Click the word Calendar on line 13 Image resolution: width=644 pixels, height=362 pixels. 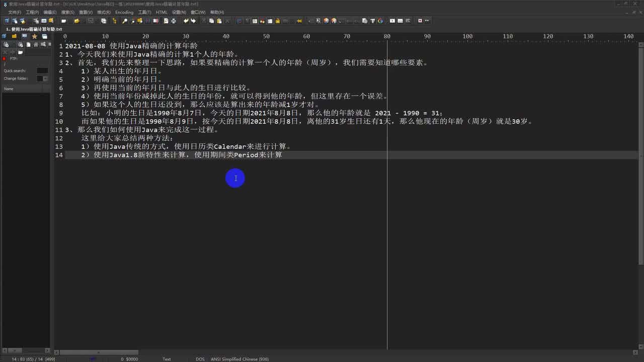(x=230, y=146)
